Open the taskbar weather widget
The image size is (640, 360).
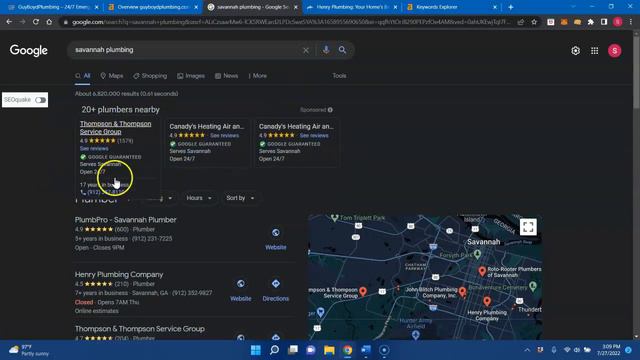(x=29, y=350)
